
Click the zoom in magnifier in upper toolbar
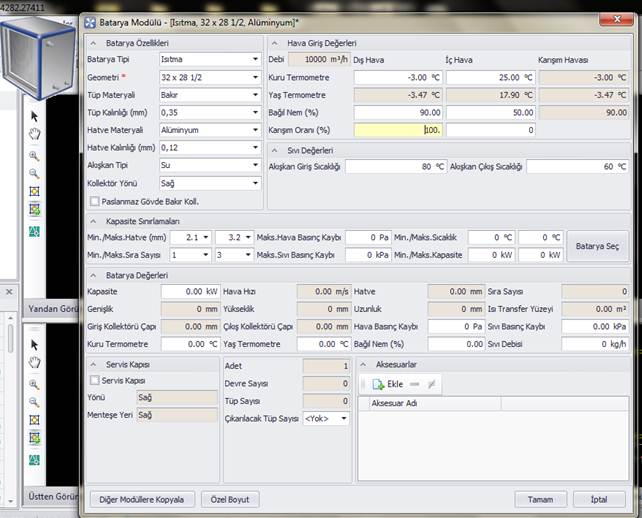tap(34, 156)
